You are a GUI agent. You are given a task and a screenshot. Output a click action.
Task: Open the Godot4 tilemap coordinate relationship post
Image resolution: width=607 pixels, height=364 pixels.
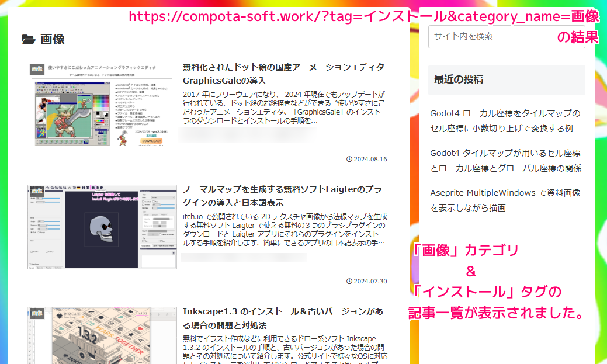(x=505, y=161)
